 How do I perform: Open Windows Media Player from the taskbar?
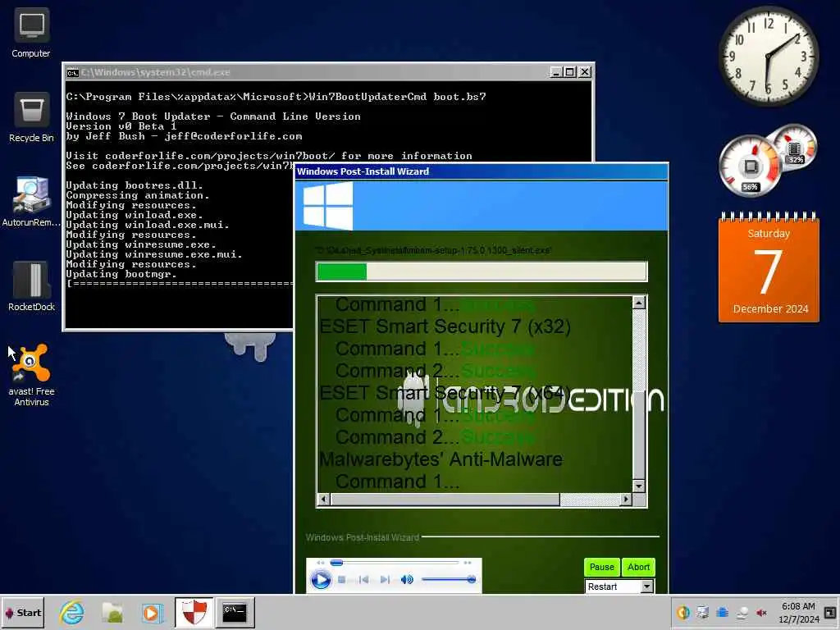[x=152, y=612]
